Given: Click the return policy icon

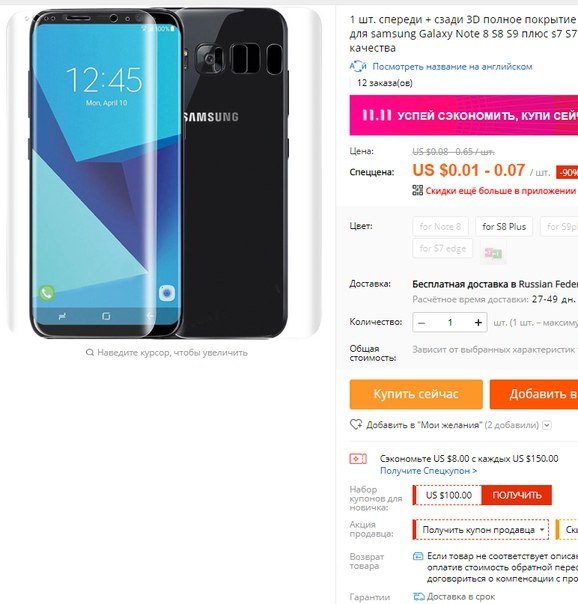Looking at the screenshot, I should [418, 556].
